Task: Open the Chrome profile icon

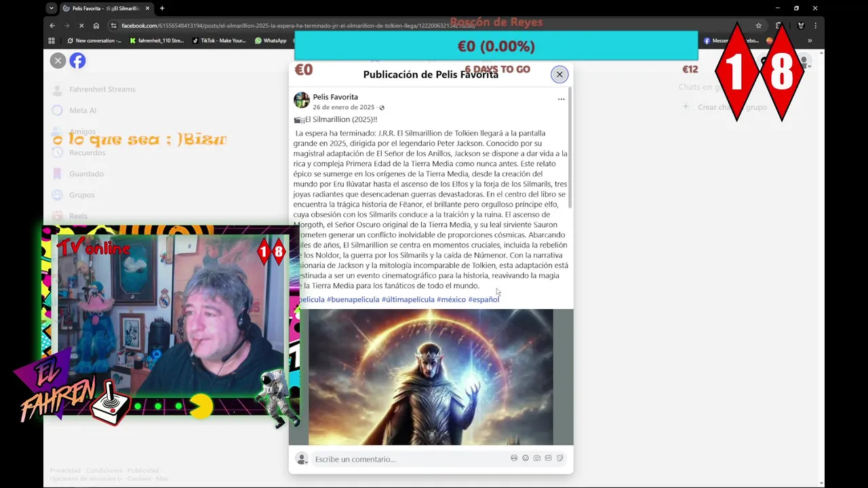Action: point(801,26)
